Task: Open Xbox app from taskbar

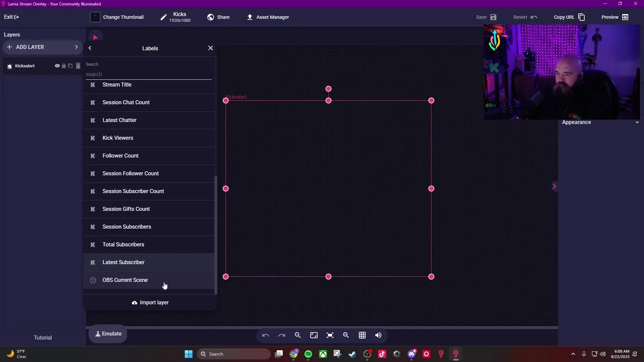Action: pyautogui.click(x=323, y=354)
